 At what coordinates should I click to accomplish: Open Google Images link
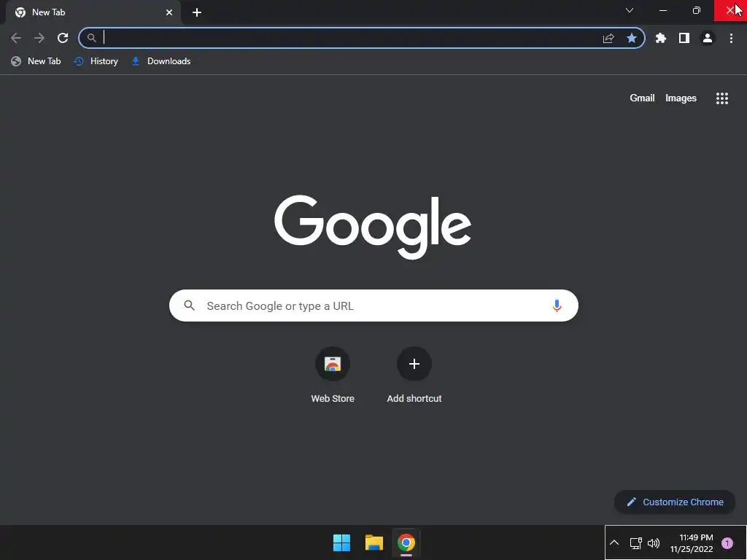pos(681,98)
